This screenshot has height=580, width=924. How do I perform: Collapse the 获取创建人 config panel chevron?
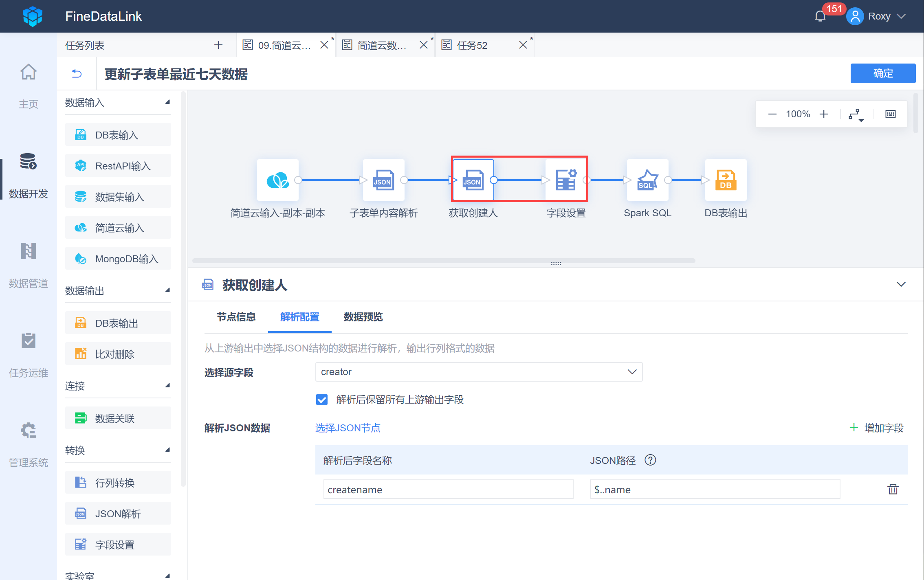pyautogui.click(x=901, y=284)
